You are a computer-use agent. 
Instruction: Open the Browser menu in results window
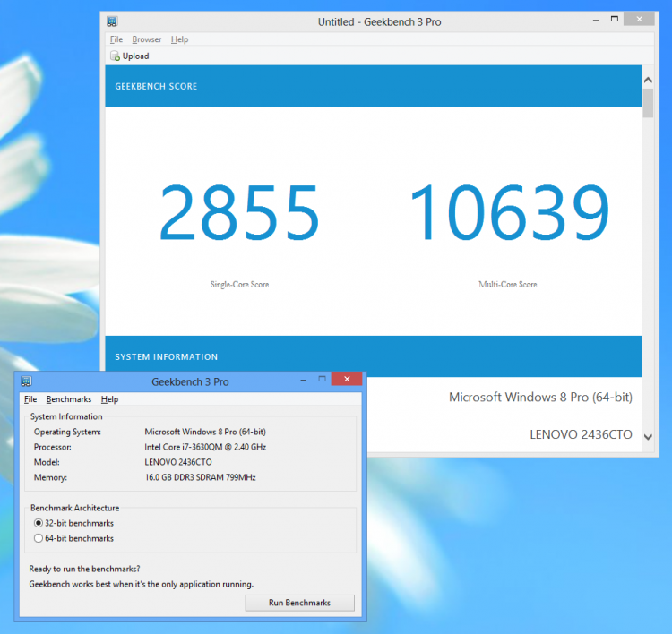pos(147,39)
